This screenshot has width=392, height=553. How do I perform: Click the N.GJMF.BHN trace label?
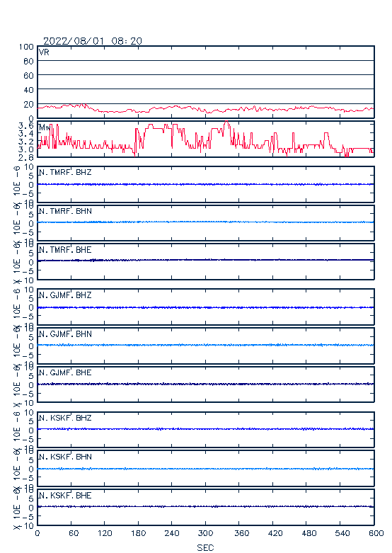[x=65, y=333]
